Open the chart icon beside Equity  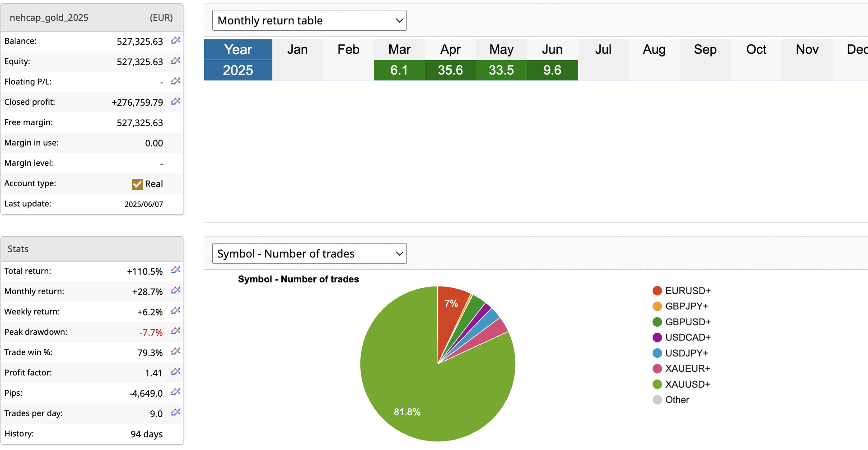tap(176, 61)
